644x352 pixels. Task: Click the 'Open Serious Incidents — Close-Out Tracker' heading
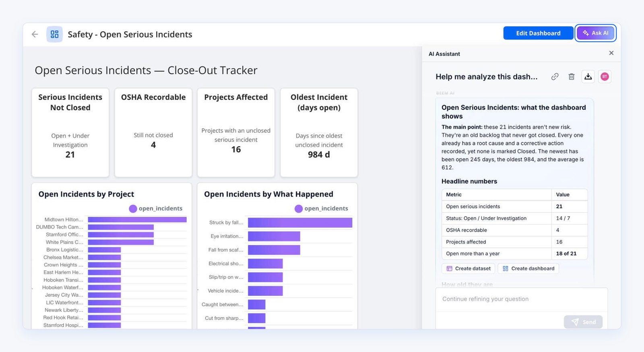(x=146, y=70)
